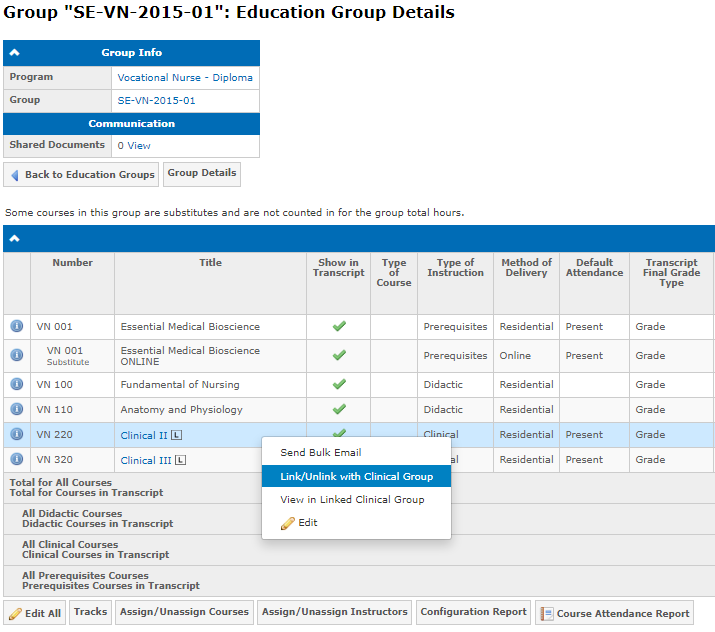Click the Group Details button
The height and width of the screenshot is (632, 715).
coord(202,175)
